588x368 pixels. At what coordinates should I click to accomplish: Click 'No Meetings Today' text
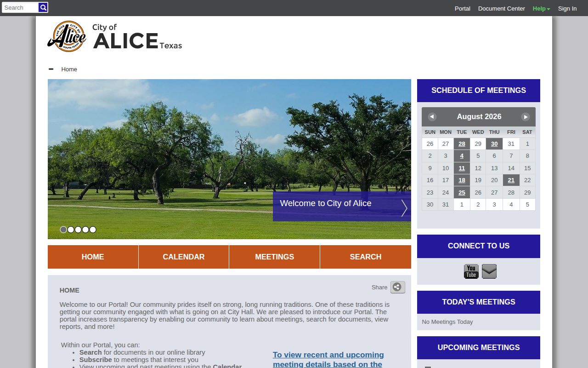point(447,322)
